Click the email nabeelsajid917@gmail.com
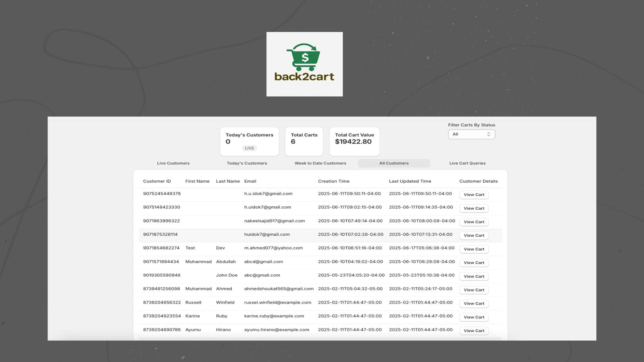The image size is (644, 362). (275, 221)
